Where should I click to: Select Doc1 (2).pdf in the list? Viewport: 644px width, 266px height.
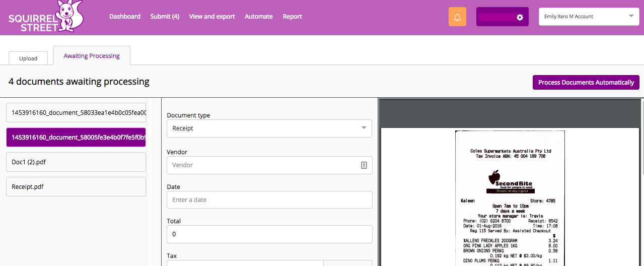[x=76, y=162]
